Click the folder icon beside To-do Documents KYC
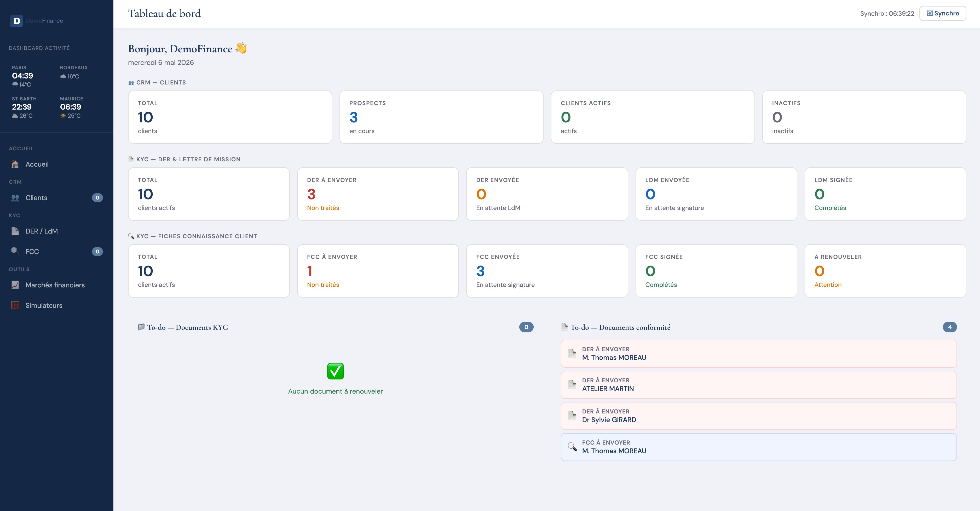 141,327
